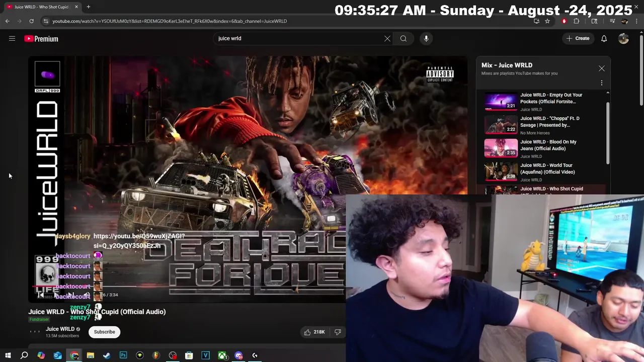Bookmark this page with the star

[x=547, y=21]
